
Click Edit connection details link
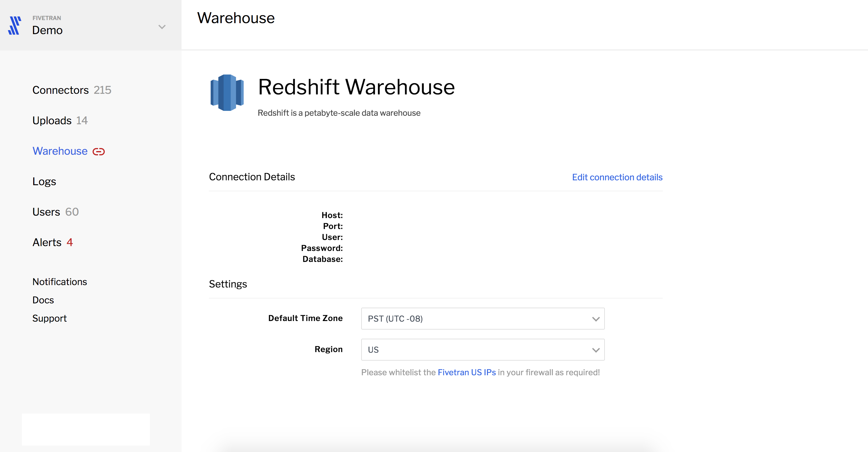(x=617, y=177)
